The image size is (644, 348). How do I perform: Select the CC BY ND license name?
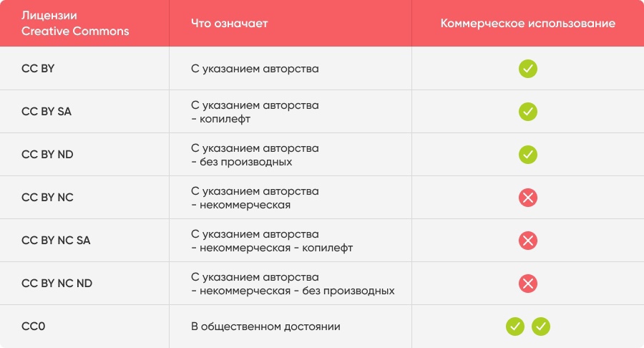(x=47, y=155)
